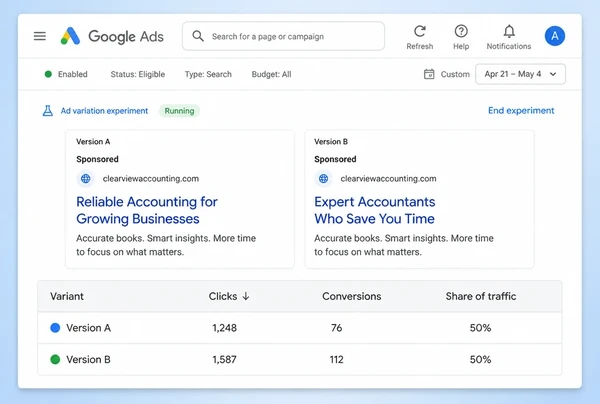Click the 1,248 clicks cell

(x=225, y=328)
